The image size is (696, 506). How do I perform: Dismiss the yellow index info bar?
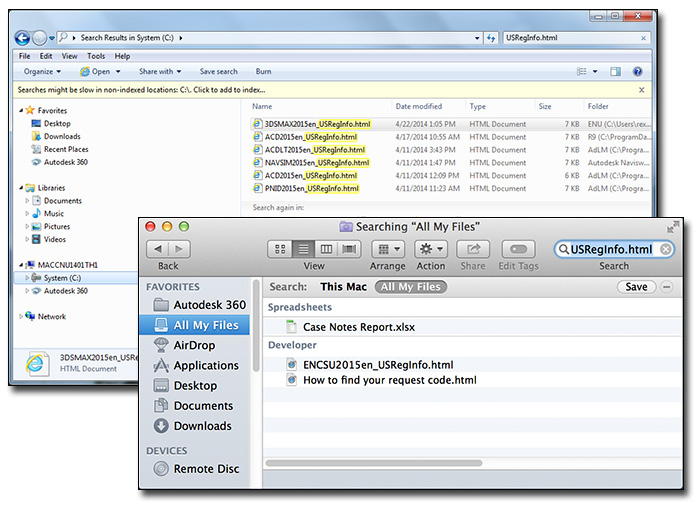641,90
